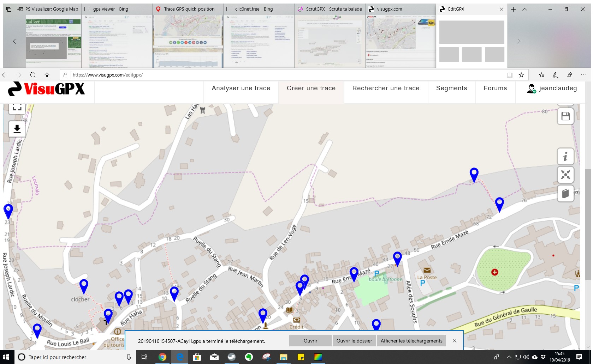593x364 pixels.
Task: Click the blue waypoint marker near clocher
Action: coord(84,286)
